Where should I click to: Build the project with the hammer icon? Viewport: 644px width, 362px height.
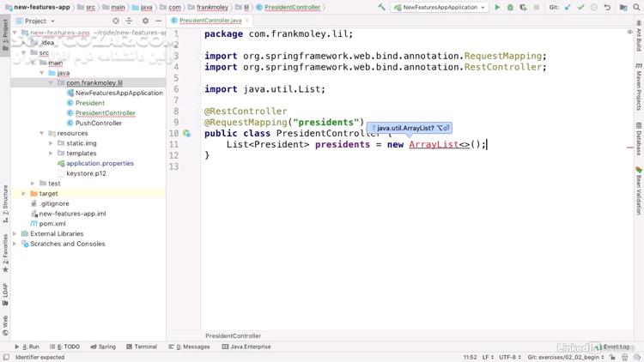point(381,7)
